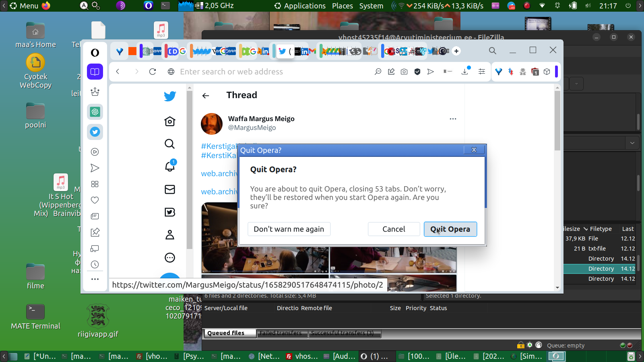The width and height of the screenshot is (644, 362).
Task: Open Twitter Blue icon
Action: 170,212
